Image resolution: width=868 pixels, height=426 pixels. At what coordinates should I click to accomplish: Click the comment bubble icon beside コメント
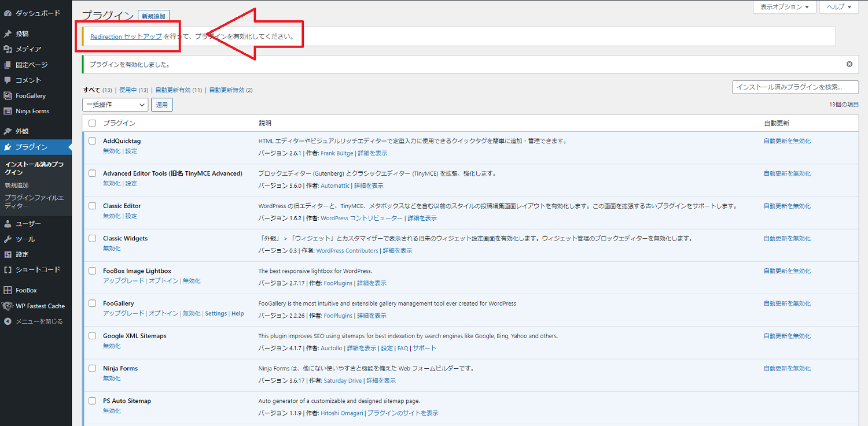pos(8,80)
